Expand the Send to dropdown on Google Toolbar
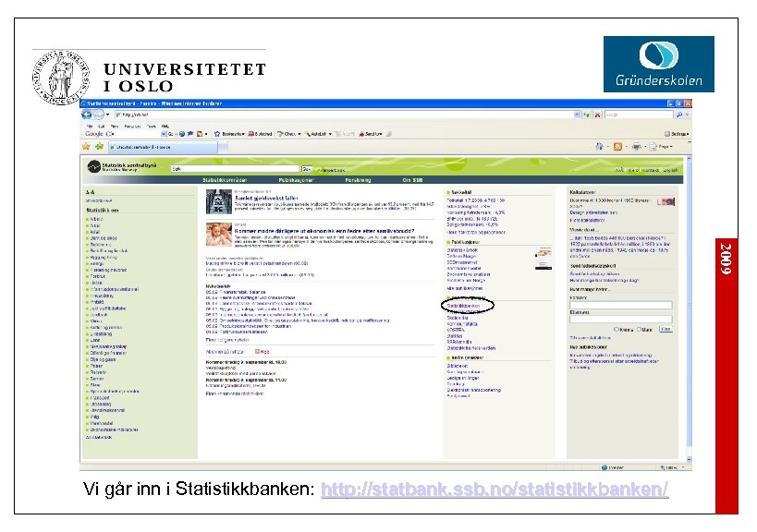757x532 pixels. (x=368, y=133)
